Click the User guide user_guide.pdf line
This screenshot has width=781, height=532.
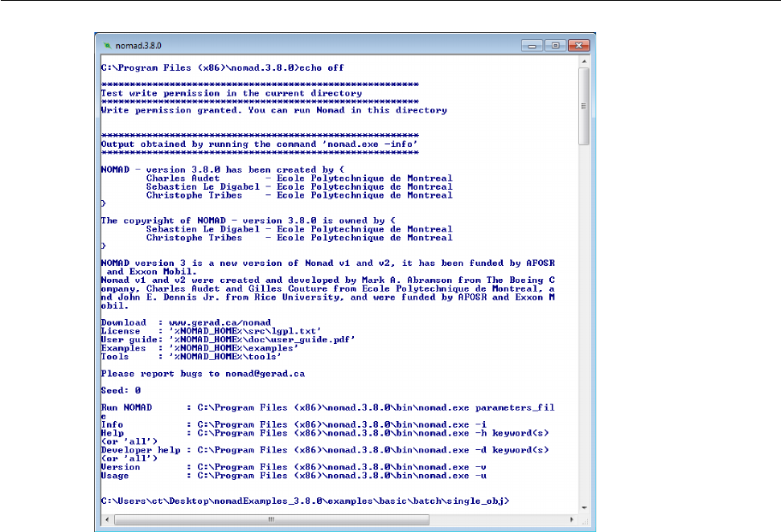(x=228, y=339)
